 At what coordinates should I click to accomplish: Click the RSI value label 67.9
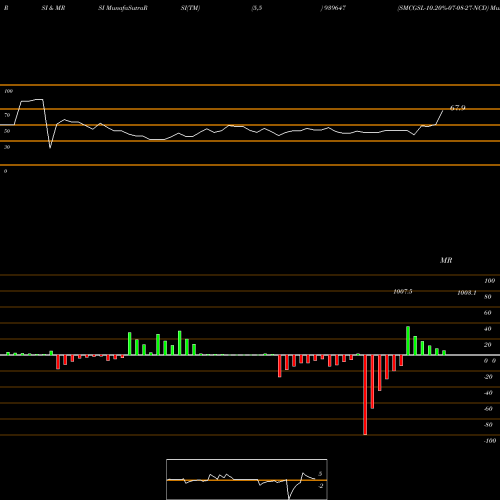coord(458,108)
